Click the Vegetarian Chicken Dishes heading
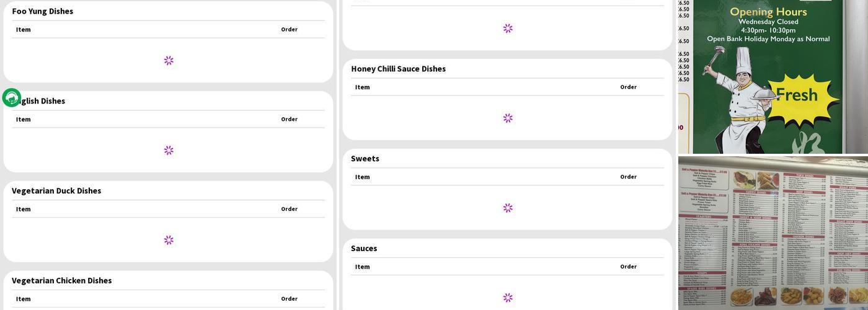868x310 pixels. (62, 280)
